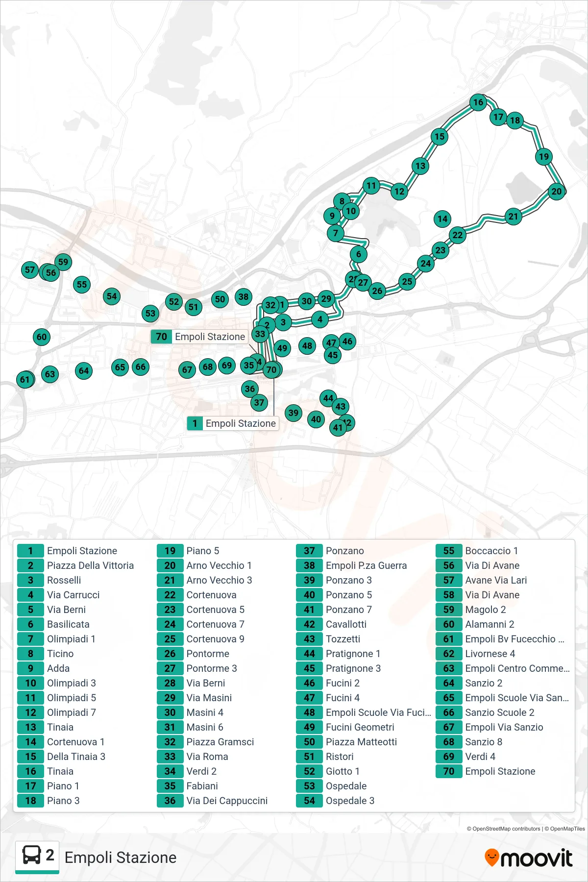Select legend row 57 Avane Via Lari
This screenshot has height=882, width=588.
tap(482, 580)
